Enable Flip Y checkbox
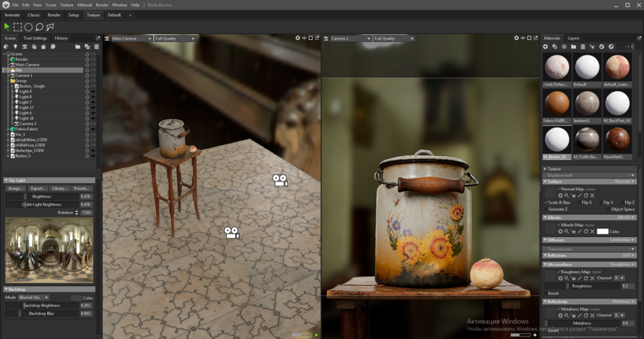644x339 pixels. (601, 203)
